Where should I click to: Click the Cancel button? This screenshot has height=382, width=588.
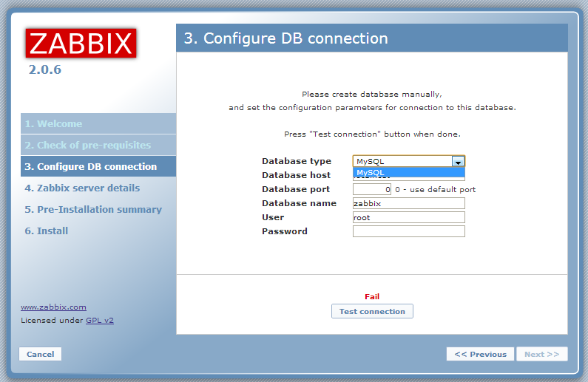(x=40, y=354)
